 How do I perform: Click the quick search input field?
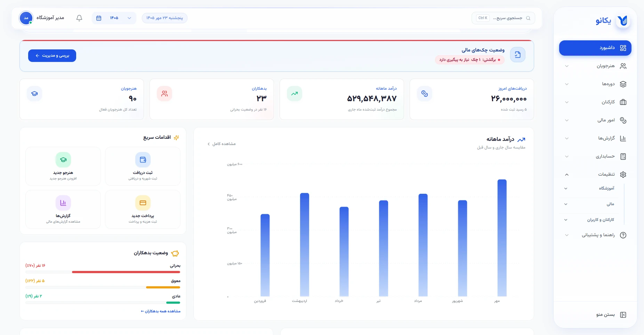point(503,18)
